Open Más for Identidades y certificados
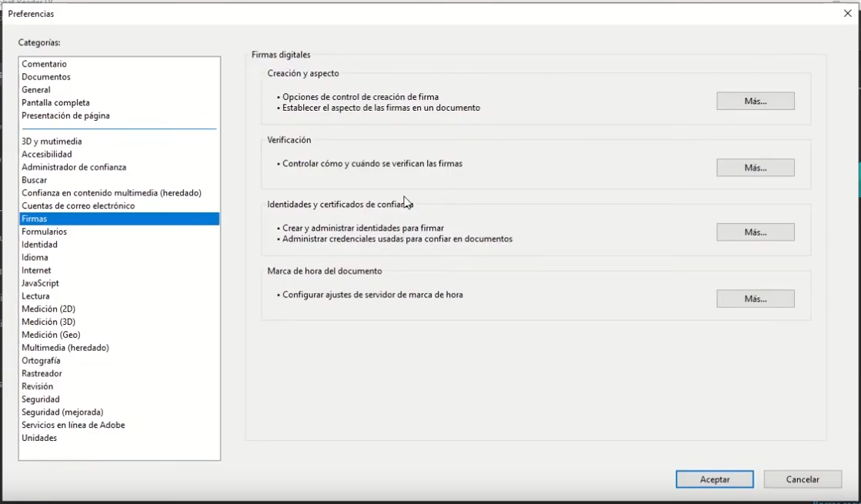The image size is (861, 504). tap(755, 232)
